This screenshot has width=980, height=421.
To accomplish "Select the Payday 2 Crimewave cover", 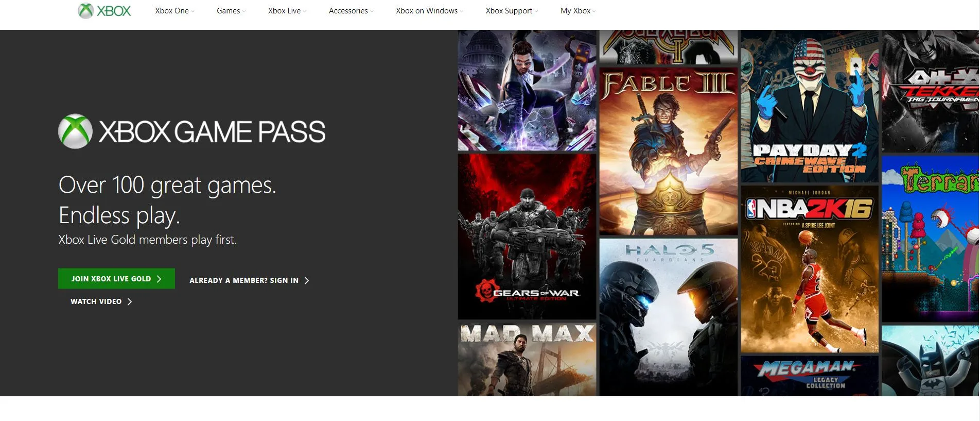I will tap(810, 106).
